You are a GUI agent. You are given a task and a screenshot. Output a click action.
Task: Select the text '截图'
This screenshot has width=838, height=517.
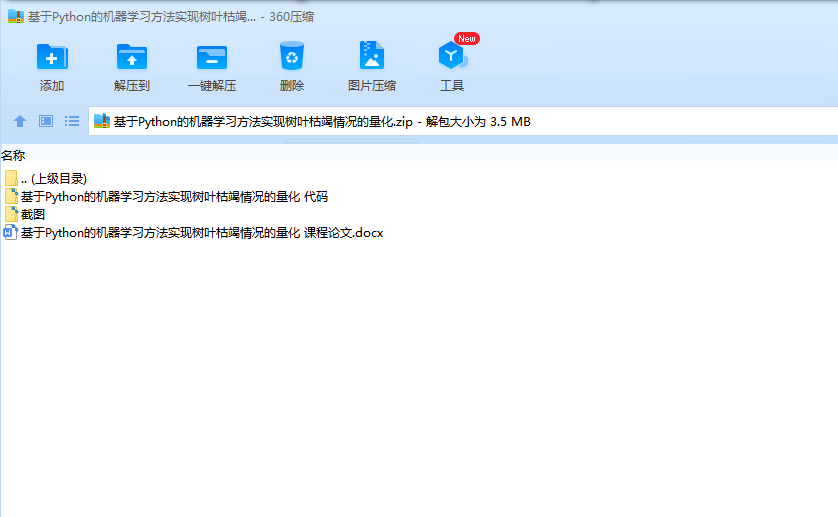click(x=33, y=214)
